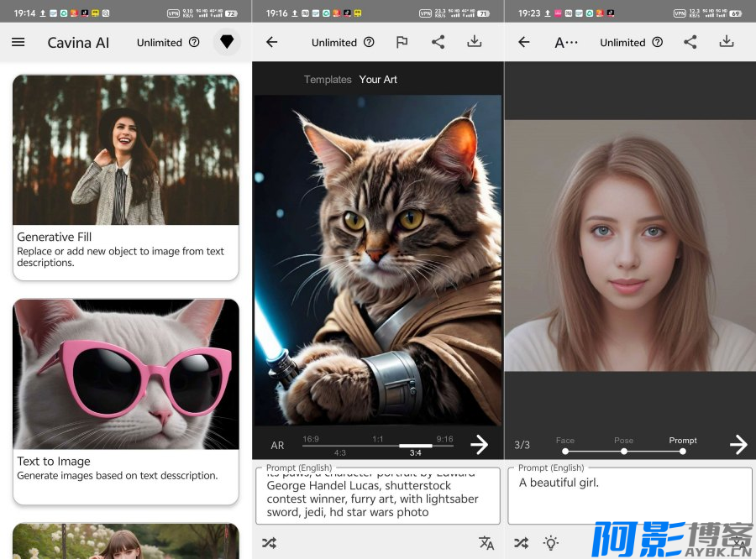
Task: Tap the Cavina AI title
Action: (78, 43)
